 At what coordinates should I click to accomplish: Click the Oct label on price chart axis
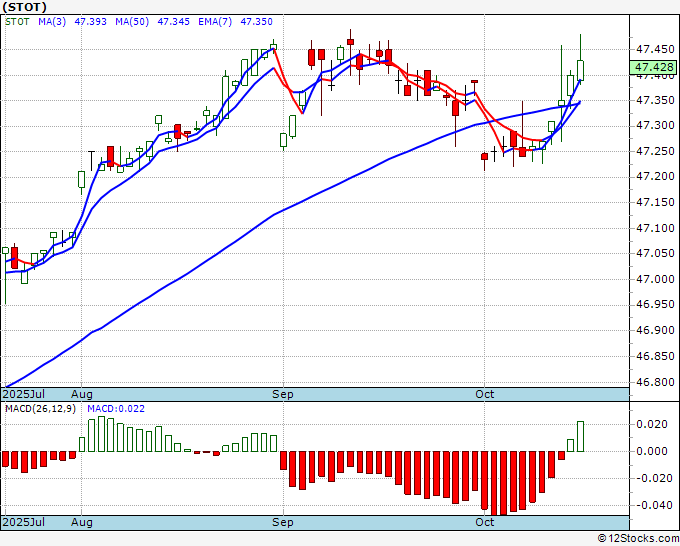coord(484,394)
